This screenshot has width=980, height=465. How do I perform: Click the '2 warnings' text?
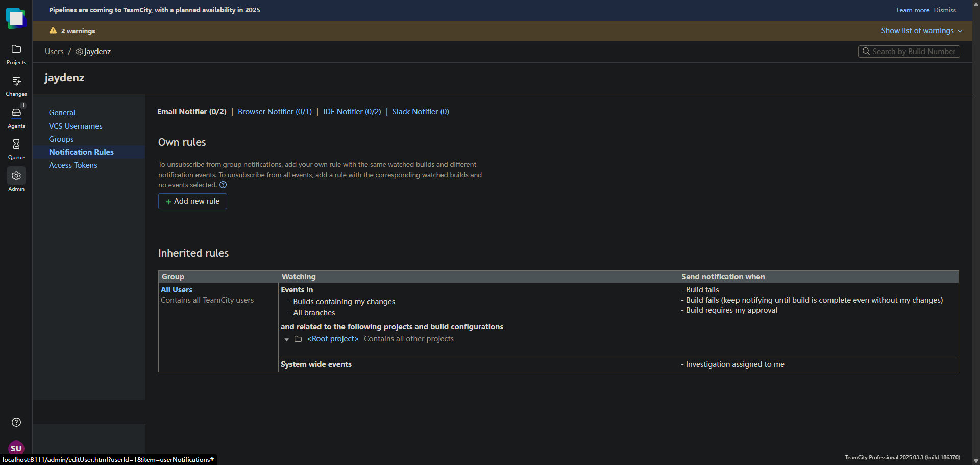(78, 31)
